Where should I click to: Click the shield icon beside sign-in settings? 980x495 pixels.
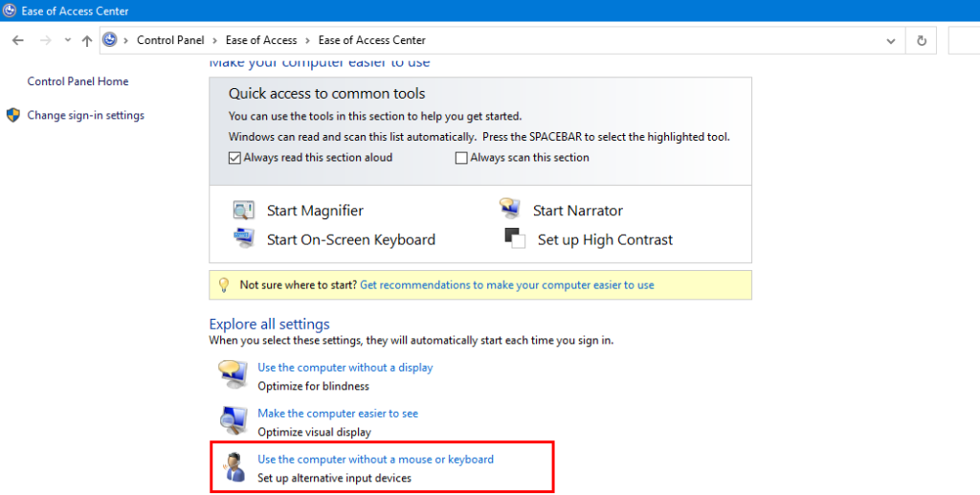[x=13, y=115]
